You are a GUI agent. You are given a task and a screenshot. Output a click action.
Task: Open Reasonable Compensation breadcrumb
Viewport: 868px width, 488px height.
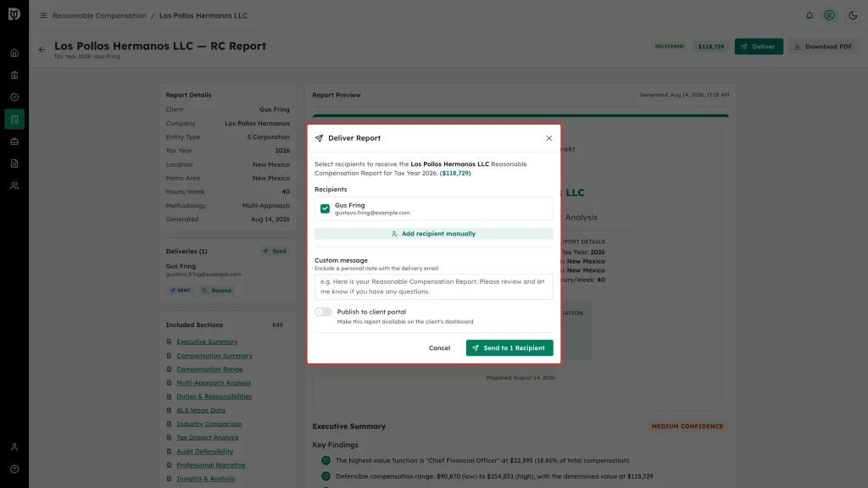[99, 15]
